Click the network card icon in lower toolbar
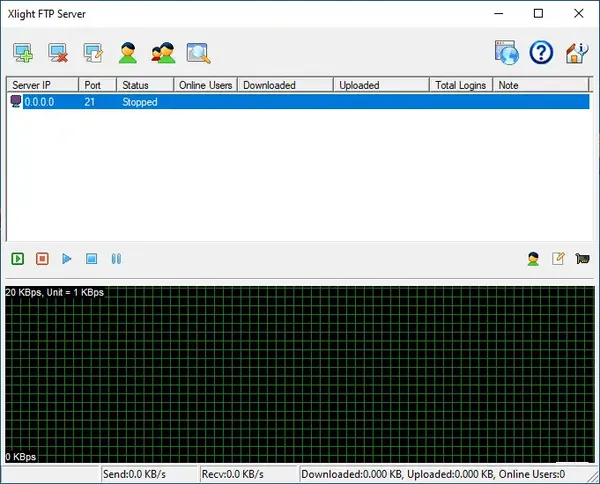600x484 pixels. 582,259
